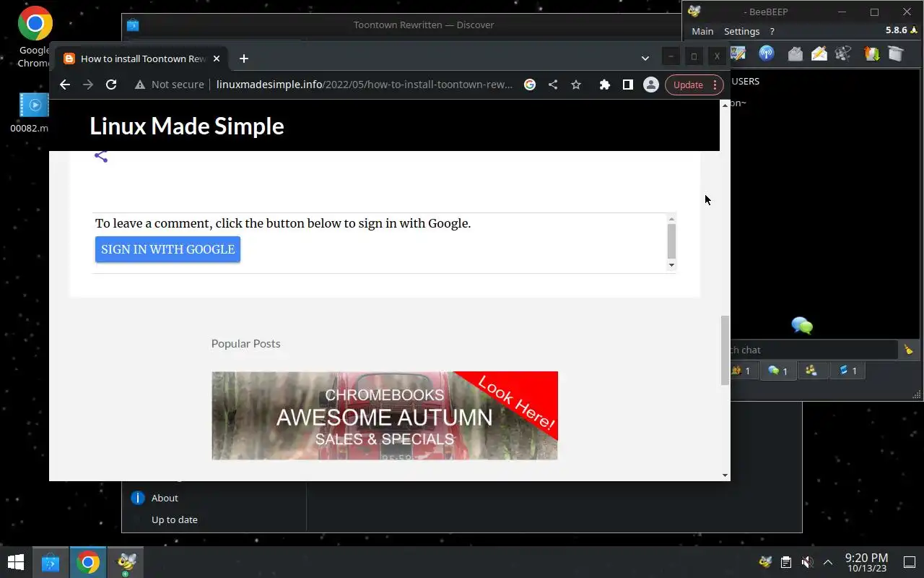Click the URL address field
Screen dimensions: 924x578
pyautogui.click(x=365, y=85)
